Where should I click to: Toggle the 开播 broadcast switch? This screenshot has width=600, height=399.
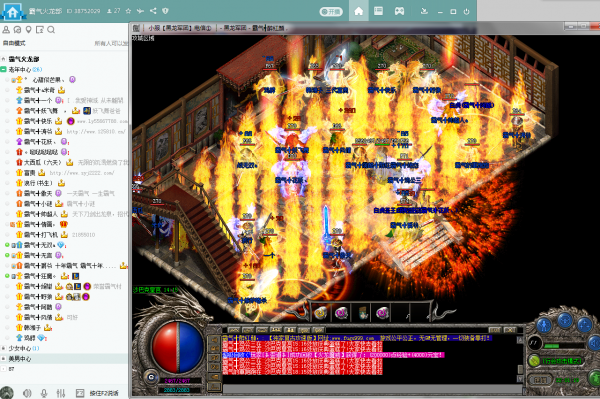pyautogui.click(x=331, y=11)
